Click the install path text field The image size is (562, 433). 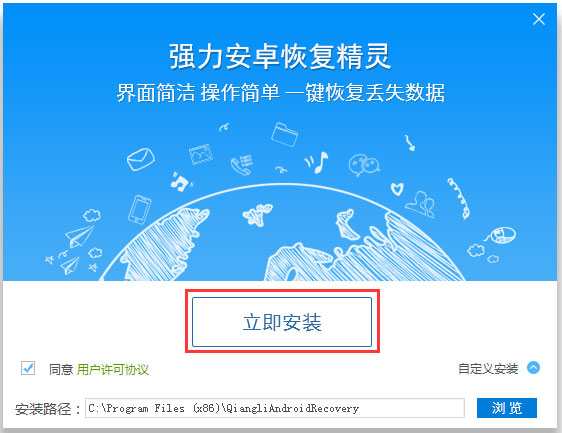pos(275,408)
